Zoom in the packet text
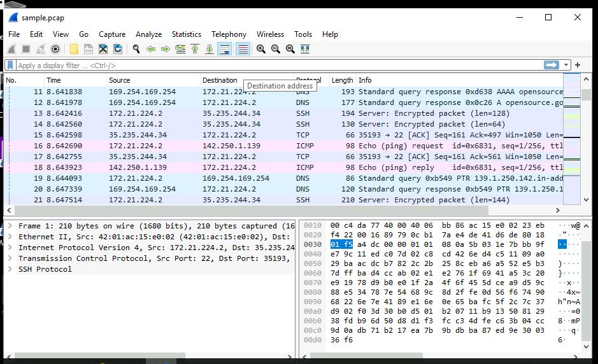 [261, 49]
